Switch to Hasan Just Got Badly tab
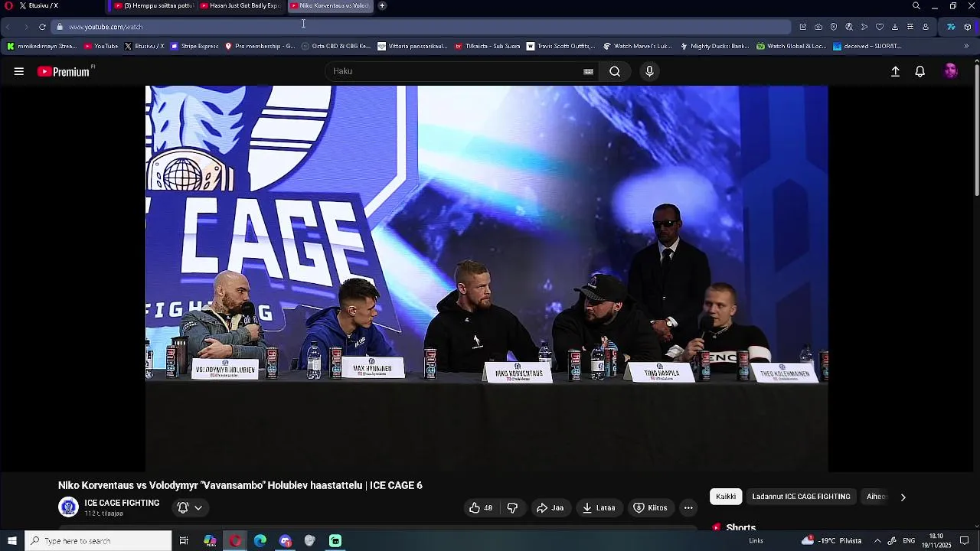Screen dimensions: 980x551 tap(240, 5)
